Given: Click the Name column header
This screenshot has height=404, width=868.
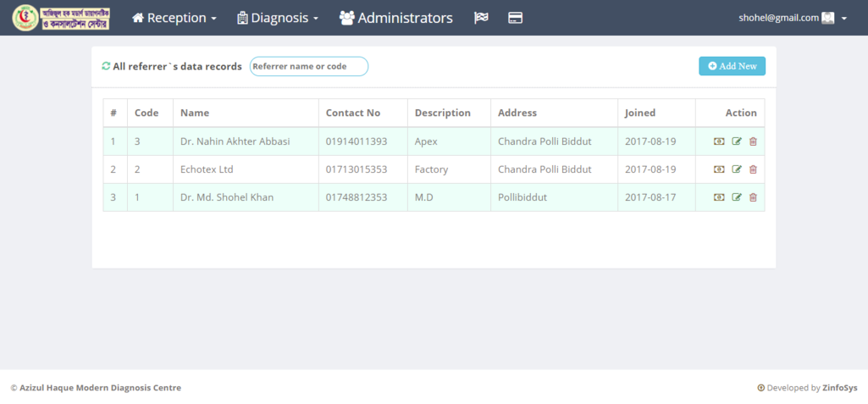Looking at the screenshot, I should click(195, 113).
